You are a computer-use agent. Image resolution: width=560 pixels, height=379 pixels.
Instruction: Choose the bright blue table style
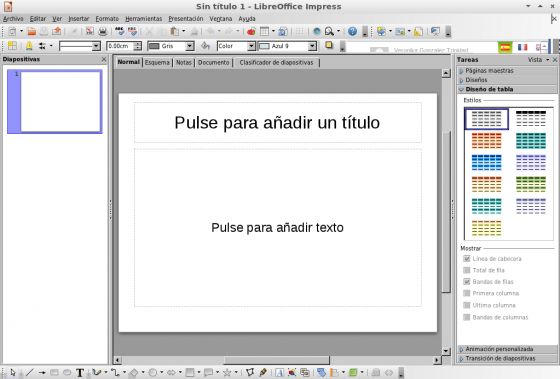tap(486, 163)
